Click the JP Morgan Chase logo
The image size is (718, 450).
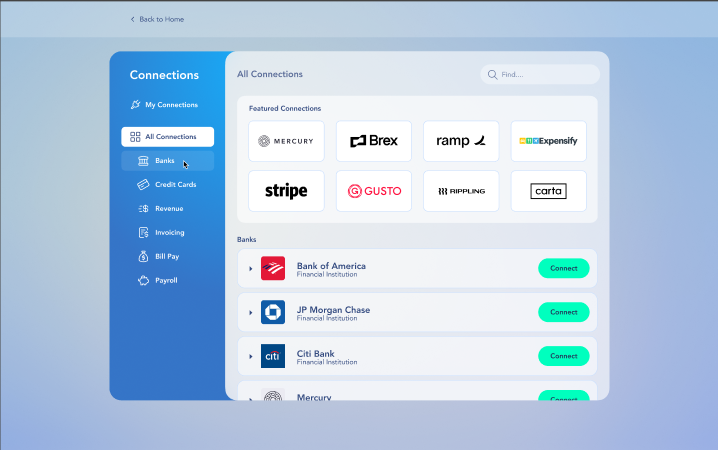pyautogui.click(x=273, y=312)
